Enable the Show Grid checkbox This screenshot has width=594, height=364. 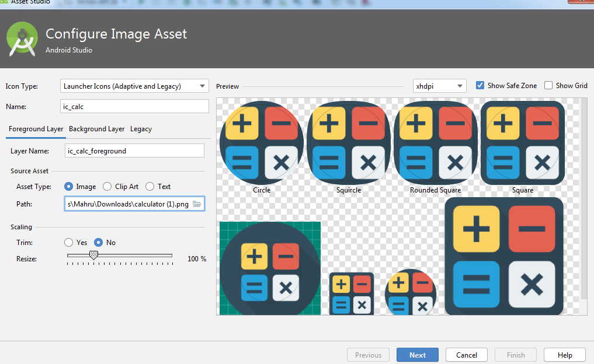pos(548,86)
